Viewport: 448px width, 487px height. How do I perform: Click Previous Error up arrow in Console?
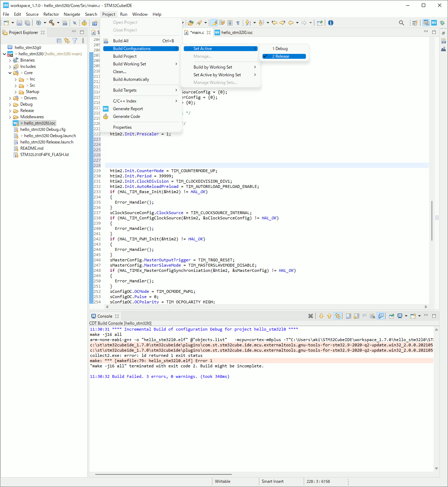(329, 316)
